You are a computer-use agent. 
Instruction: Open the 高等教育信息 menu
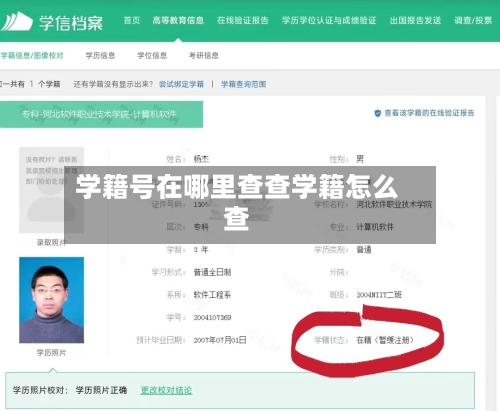pyautogui.click(x=178, y=21)
